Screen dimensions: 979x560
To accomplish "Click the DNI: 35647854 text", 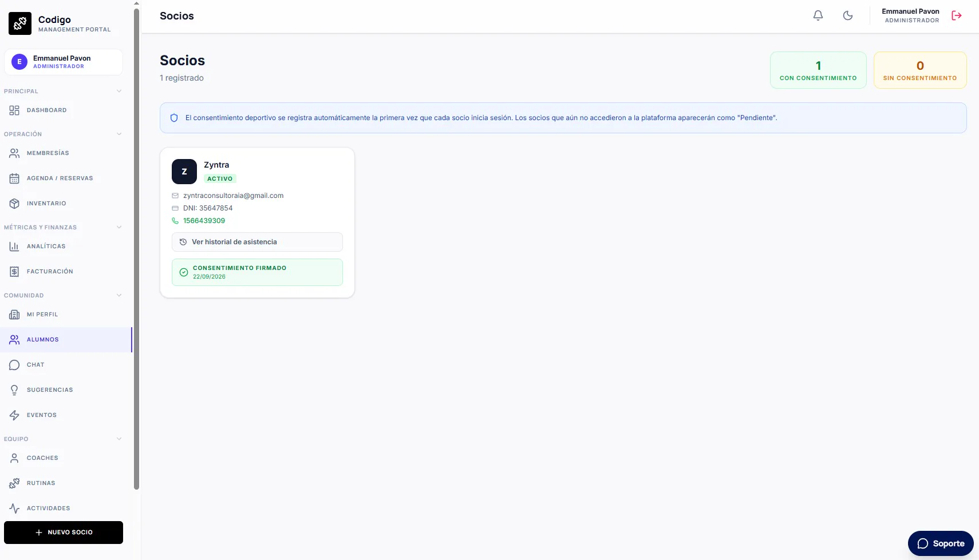I will [x=208, y=208].
